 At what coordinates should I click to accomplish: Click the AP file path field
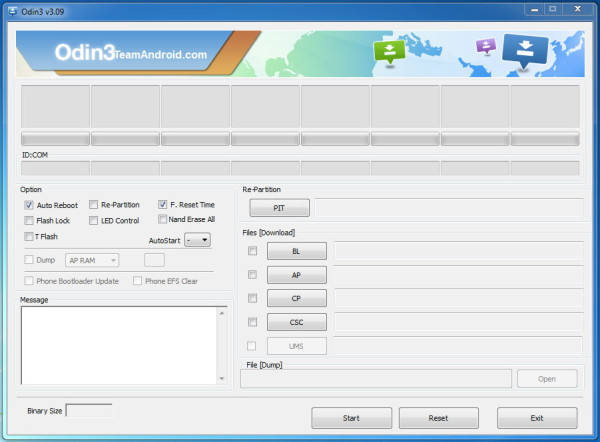tap(459, 275)
